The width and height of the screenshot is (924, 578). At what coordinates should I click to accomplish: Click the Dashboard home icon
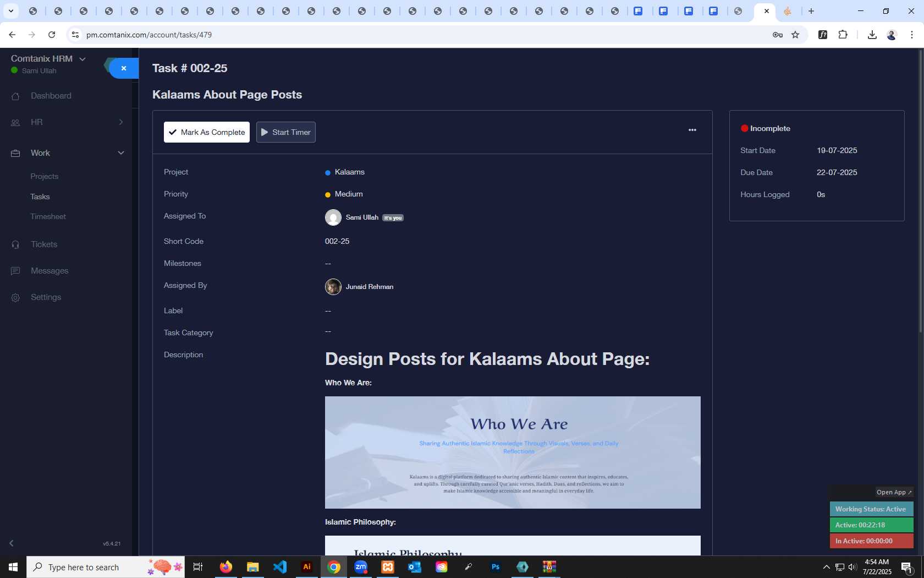click(x=15, y=96)
